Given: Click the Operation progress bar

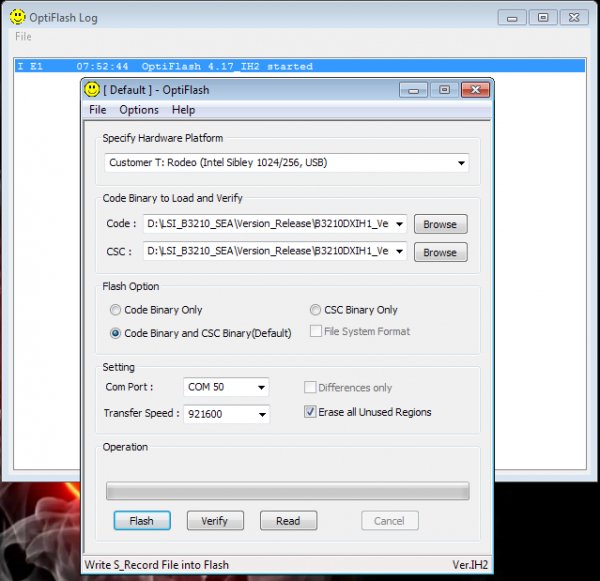Looking at the screenshot, I should tap(288, 491).
